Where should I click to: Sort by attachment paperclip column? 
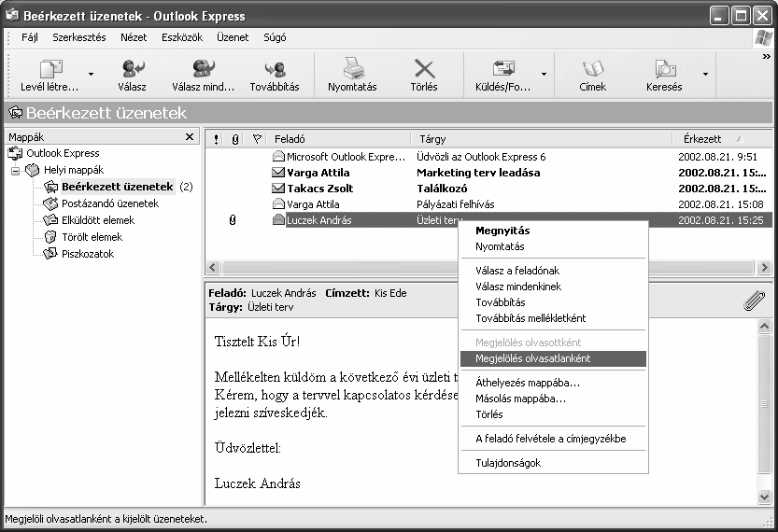click(x=235, y=139)
